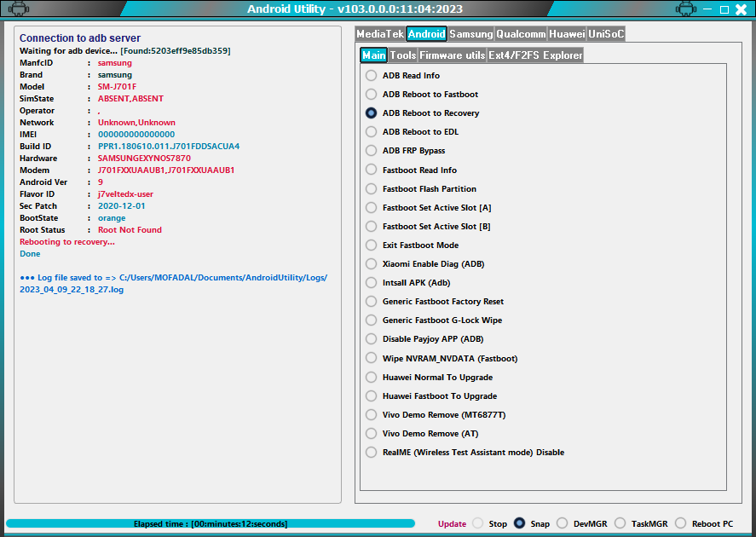Click the elapsed time progress bar
The height and width of the screenshot is (537, 756).
[211, 524]
